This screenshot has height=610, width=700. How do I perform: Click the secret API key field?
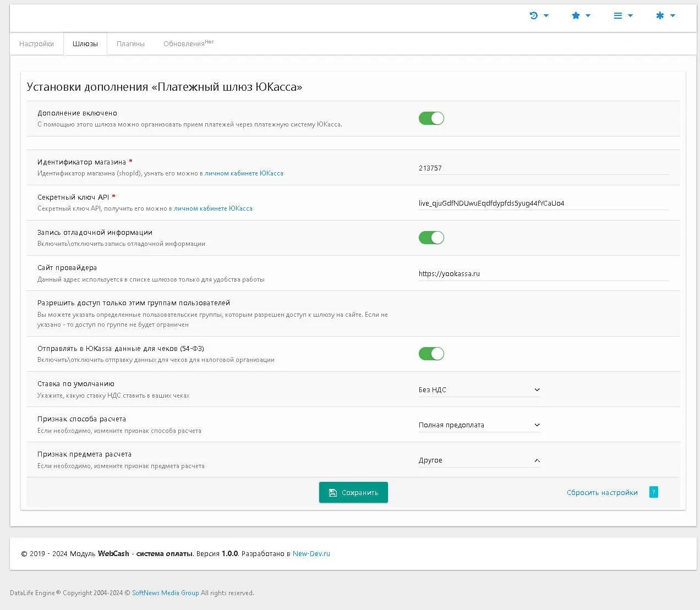point(544,204)
